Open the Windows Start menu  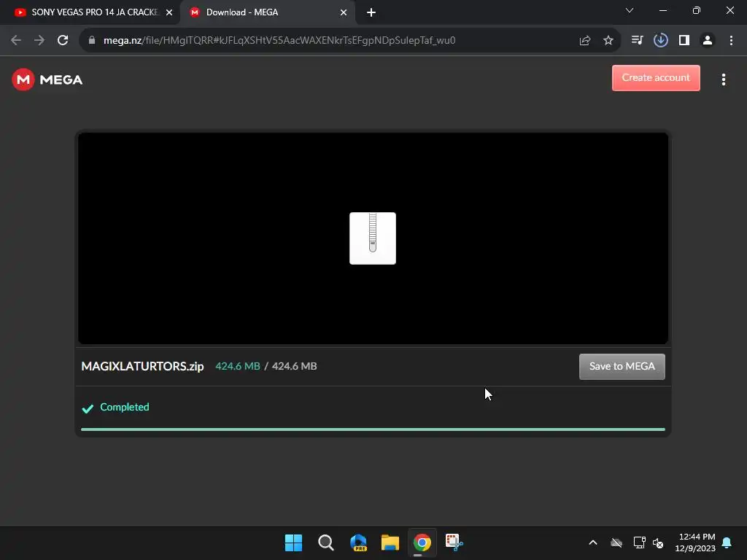coord(293,542)
